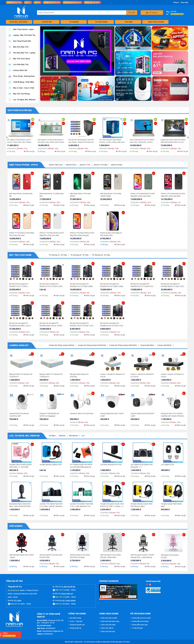
Task: Click the phone hotline icon in header
Action: 168,13
